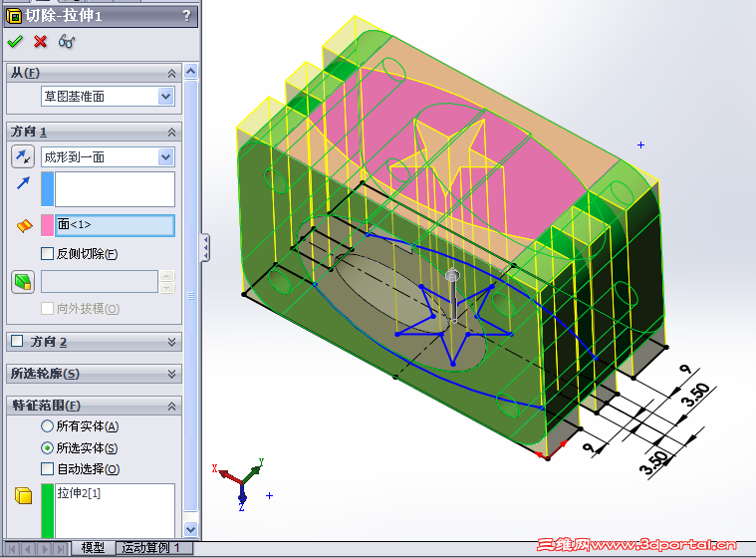Click empty direction vector field

coord(115,189)
